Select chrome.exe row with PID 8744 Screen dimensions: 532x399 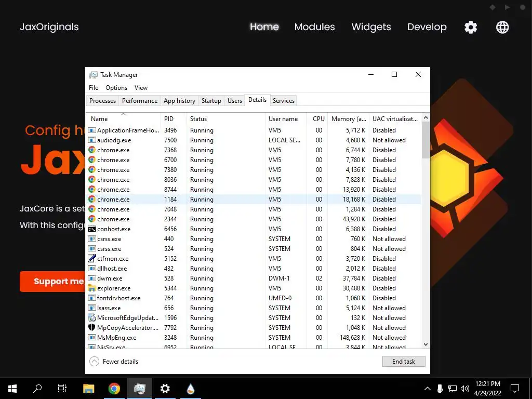[254, 189]
